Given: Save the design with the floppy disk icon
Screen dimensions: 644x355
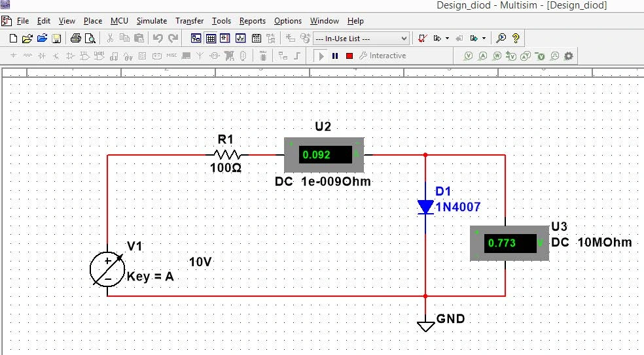Looking at the screenshot, I should pos(56,39).
